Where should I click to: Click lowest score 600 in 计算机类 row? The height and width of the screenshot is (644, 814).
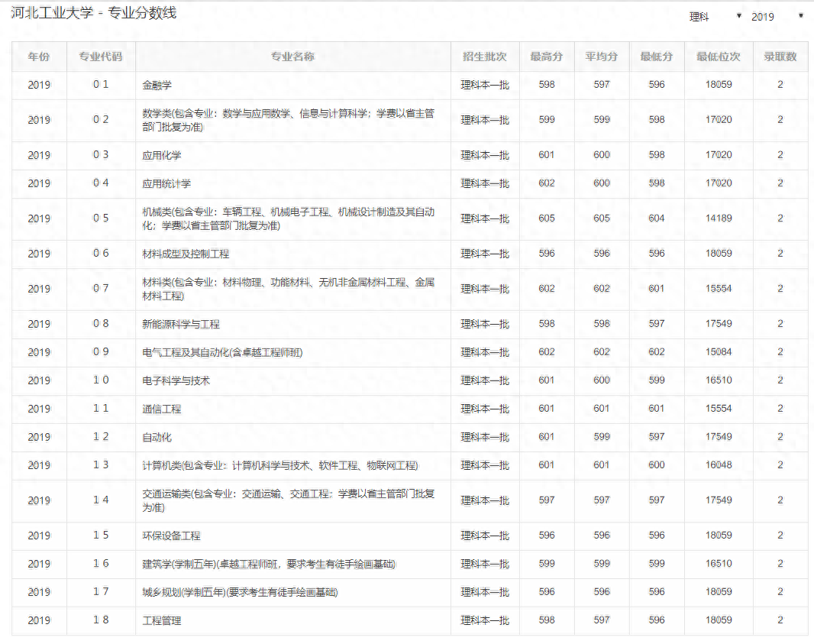657,464
